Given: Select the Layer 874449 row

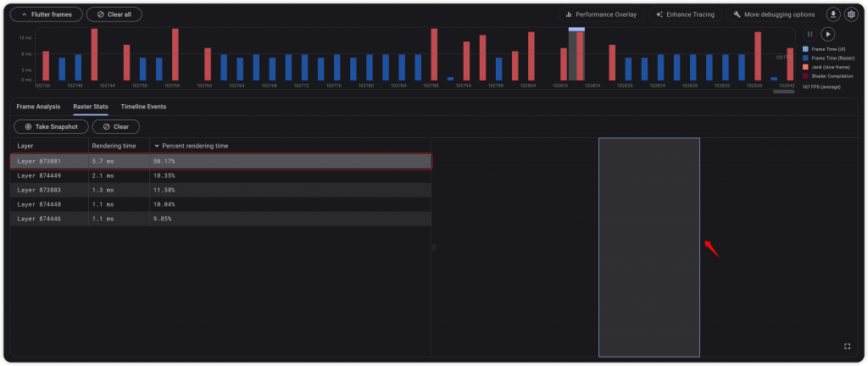Looking at the screenshot, I should tap(220, 175).
